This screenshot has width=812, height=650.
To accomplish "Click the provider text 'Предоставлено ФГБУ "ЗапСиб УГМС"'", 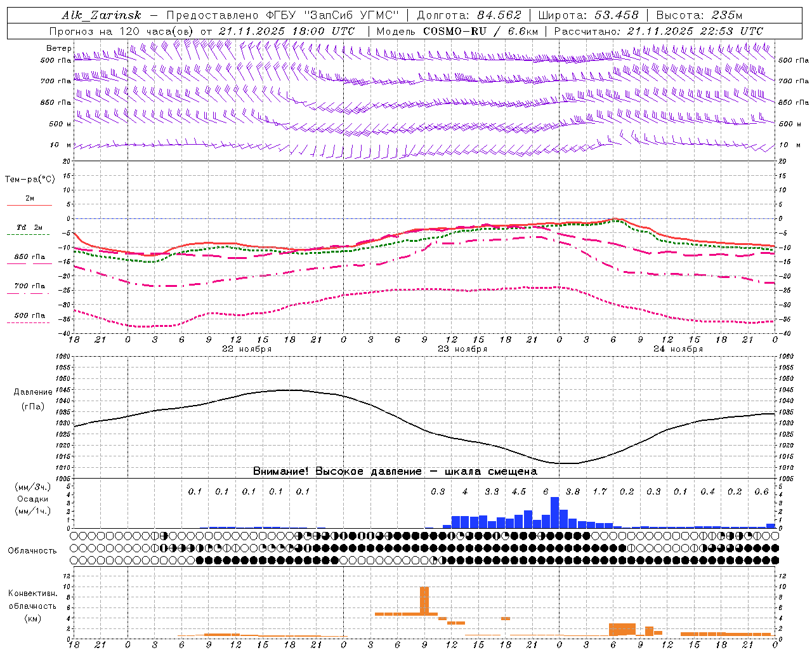I will tap(283, 15).
